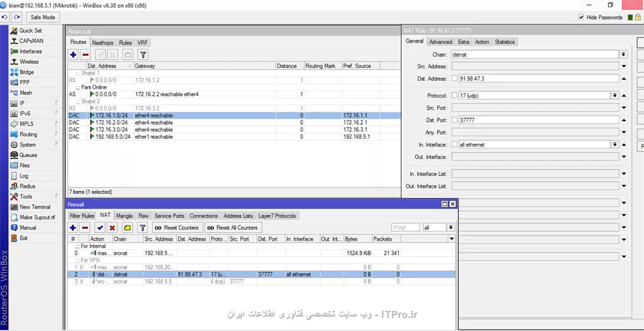The image size is (644, 331).
Task: Open the Mangle tab in Firewall
Action: [x=125, y=215]
